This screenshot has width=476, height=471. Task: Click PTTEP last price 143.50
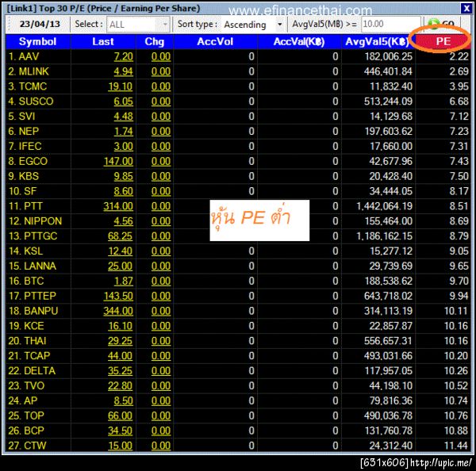[118, 296]
